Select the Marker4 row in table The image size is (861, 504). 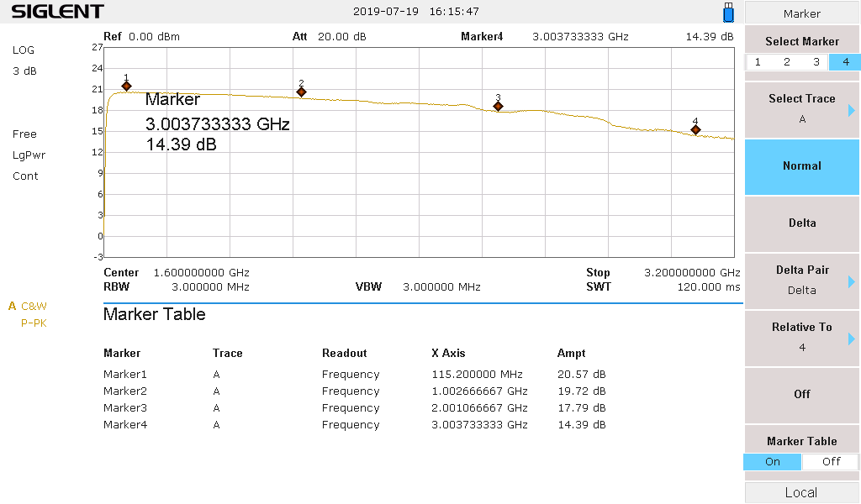[x=354, y=424]
